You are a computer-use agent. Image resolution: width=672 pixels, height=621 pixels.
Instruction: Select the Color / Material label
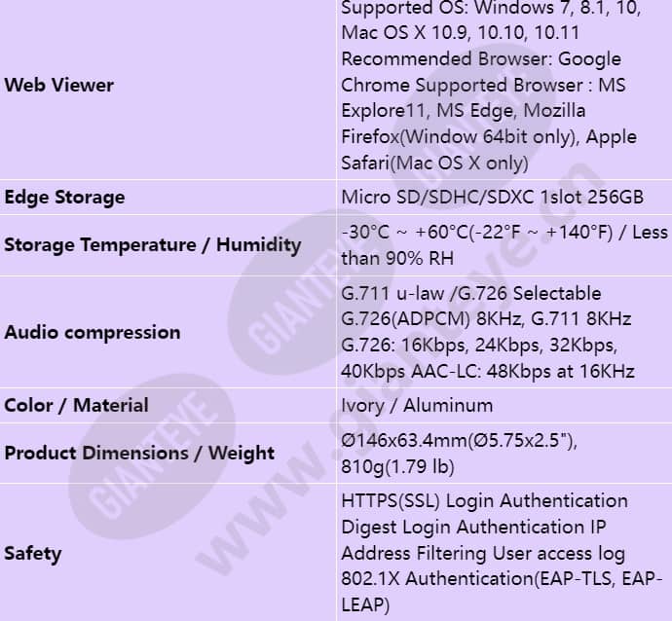[77, 405]
